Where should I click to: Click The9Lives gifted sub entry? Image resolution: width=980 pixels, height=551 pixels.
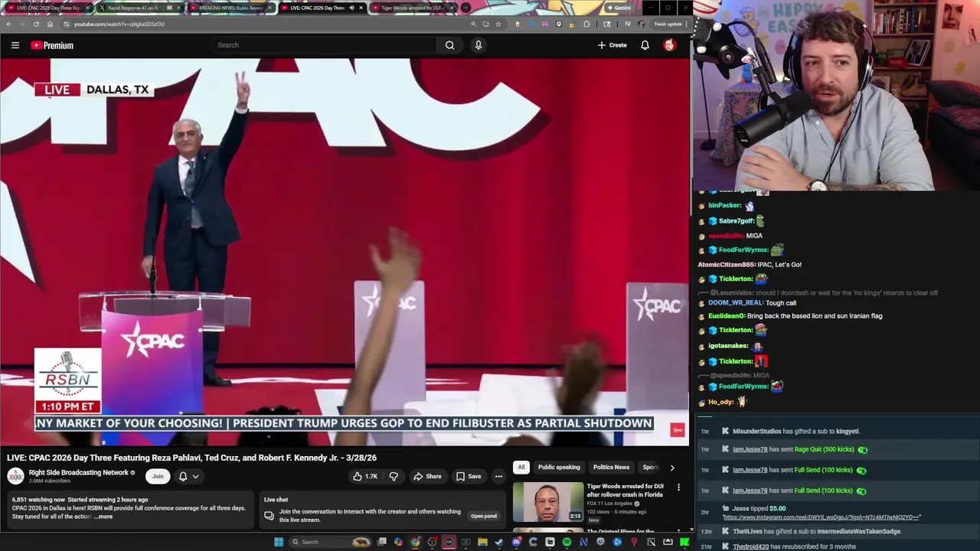pos(838,531)
